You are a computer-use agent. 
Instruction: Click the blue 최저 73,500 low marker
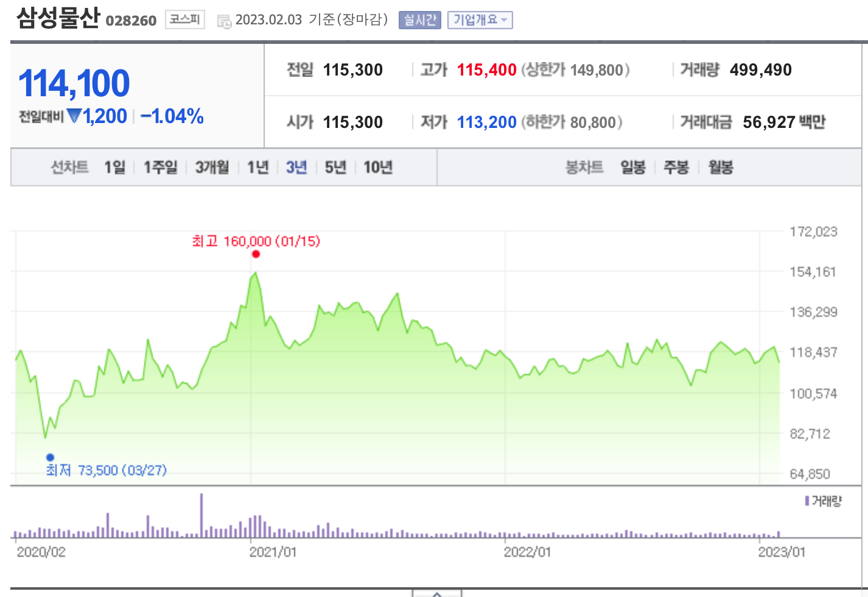click(50, 457)
